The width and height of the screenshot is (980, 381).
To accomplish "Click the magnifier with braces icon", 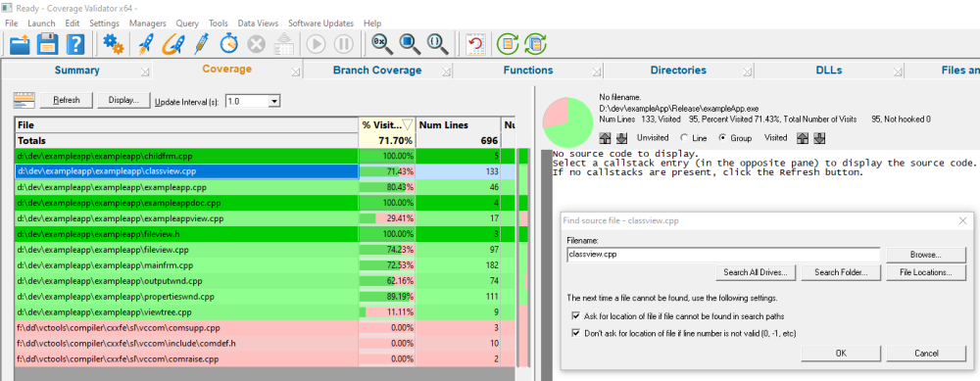I will (x=437, y=44).
